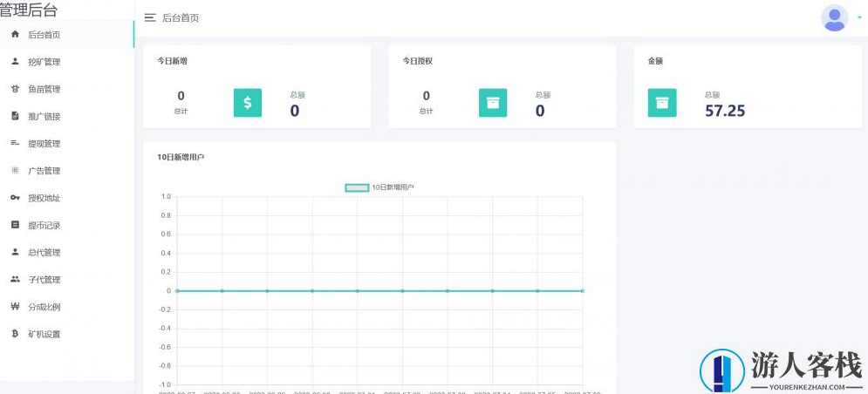Click the dollar sign icon in 今日新增 card
868x394 pixels.
pos(248,102)
